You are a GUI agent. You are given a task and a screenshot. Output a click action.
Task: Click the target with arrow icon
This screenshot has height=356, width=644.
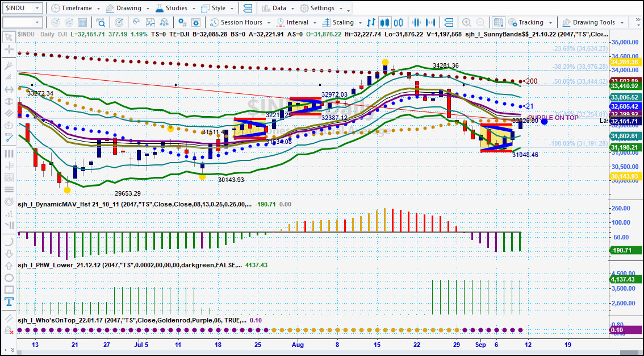(119, 22)
